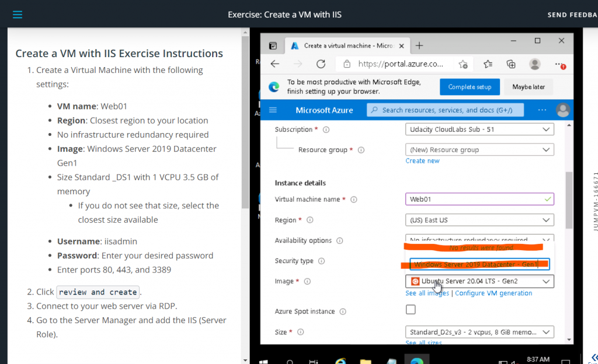Open a new browser tab
The height and width of the screenshot is (364, 598).
click(x=419, y=45)
